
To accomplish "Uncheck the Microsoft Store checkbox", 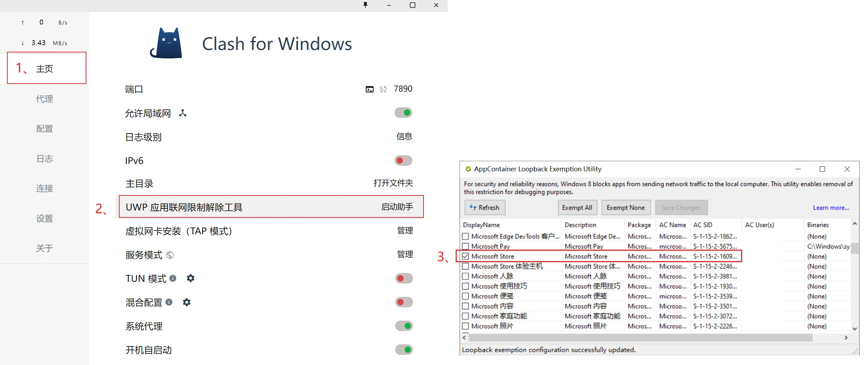I will click(465, 256).
